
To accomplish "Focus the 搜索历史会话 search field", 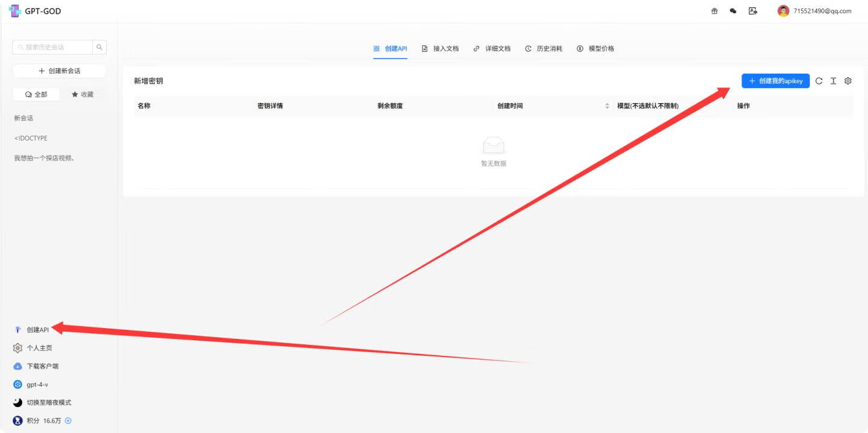I will click(52, 47).
